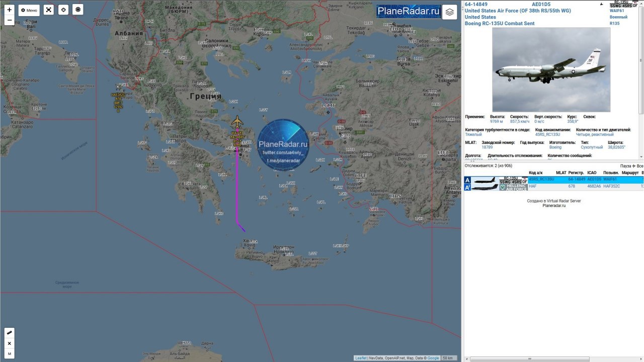
Task: Click callsign WAIF61 in the detail header
Action: coord(617,10)
